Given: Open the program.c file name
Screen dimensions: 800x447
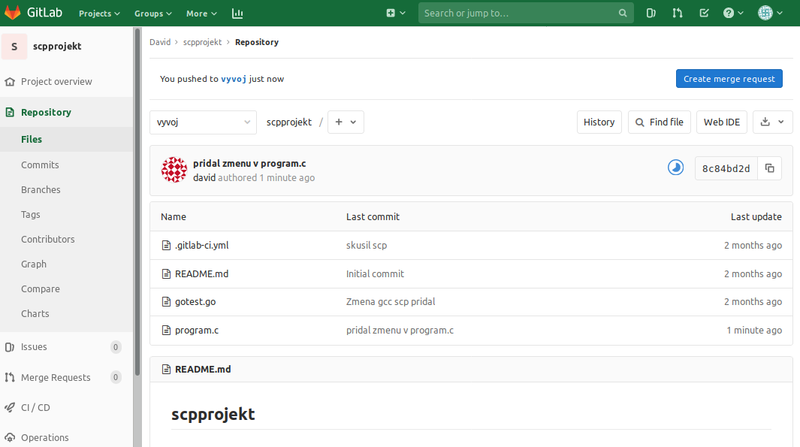Looking at the screenshot, I should [x=196, y=330].
